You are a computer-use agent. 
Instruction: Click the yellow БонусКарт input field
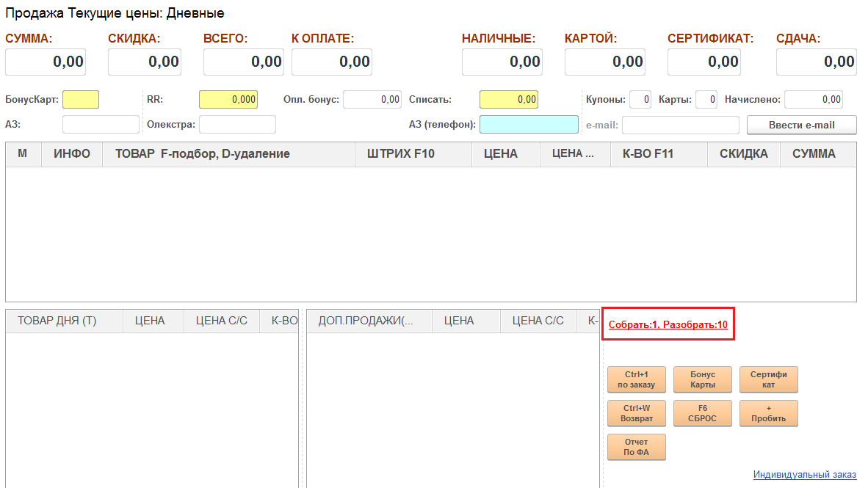[x=80, y=99]
